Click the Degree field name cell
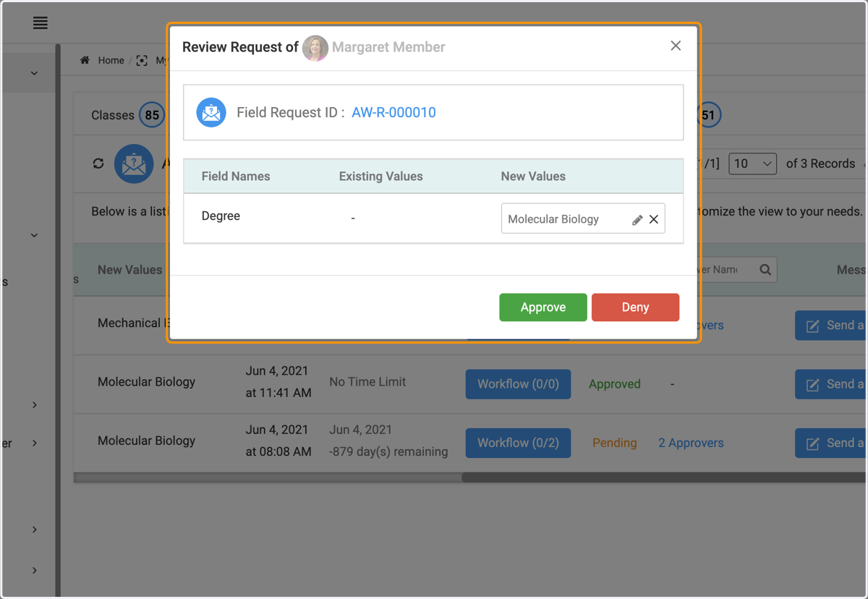Image resolution: width=868 pixels, height=599 pixels. 221,216
